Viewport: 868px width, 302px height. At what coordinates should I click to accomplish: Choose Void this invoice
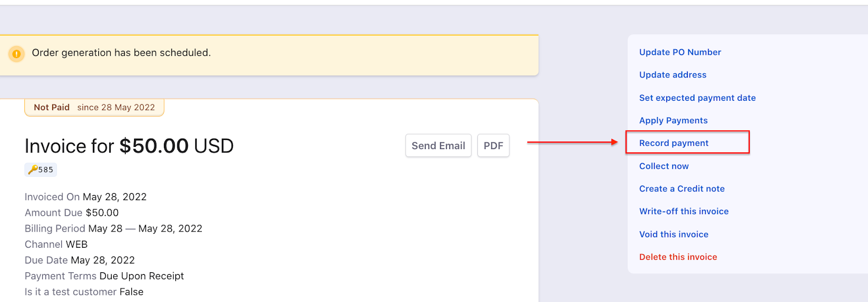click(x=674, y=234)
